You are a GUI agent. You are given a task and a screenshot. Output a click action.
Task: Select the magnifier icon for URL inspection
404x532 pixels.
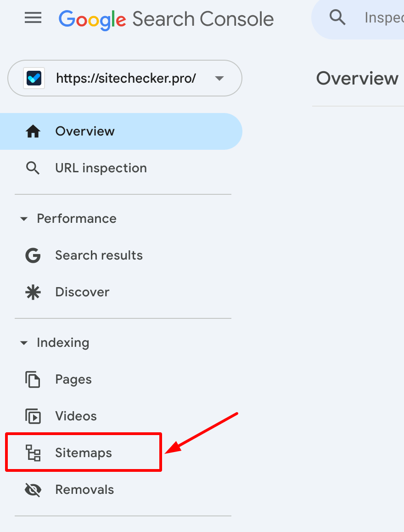tap(33, 168)
